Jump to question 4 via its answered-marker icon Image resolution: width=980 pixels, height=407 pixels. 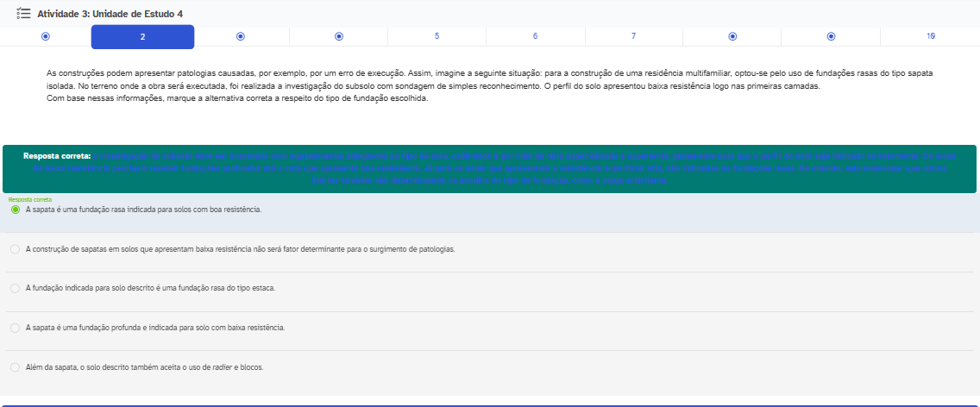coord(339,36)
